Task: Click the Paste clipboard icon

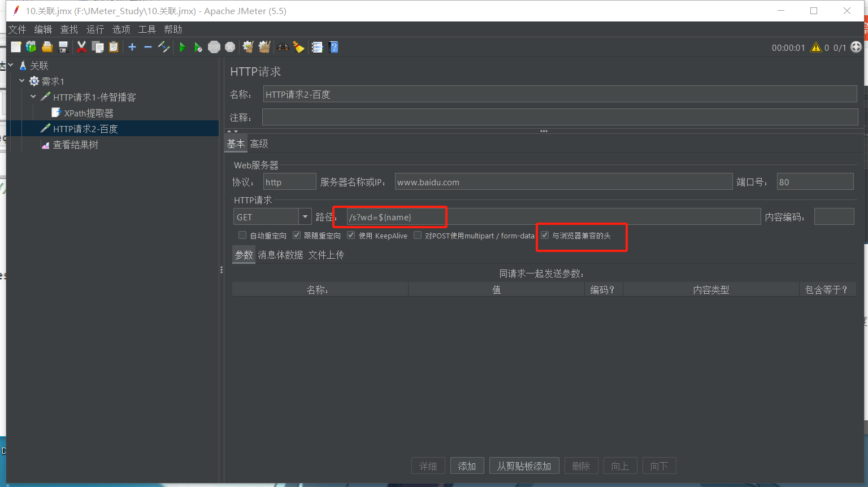Action: point(114,47)
